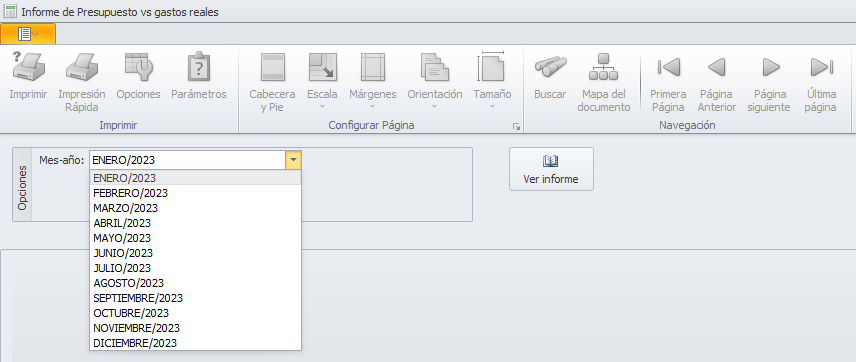Select ENERO/2023 from the list
The image size is (856, 362).
tap(195, 178)
